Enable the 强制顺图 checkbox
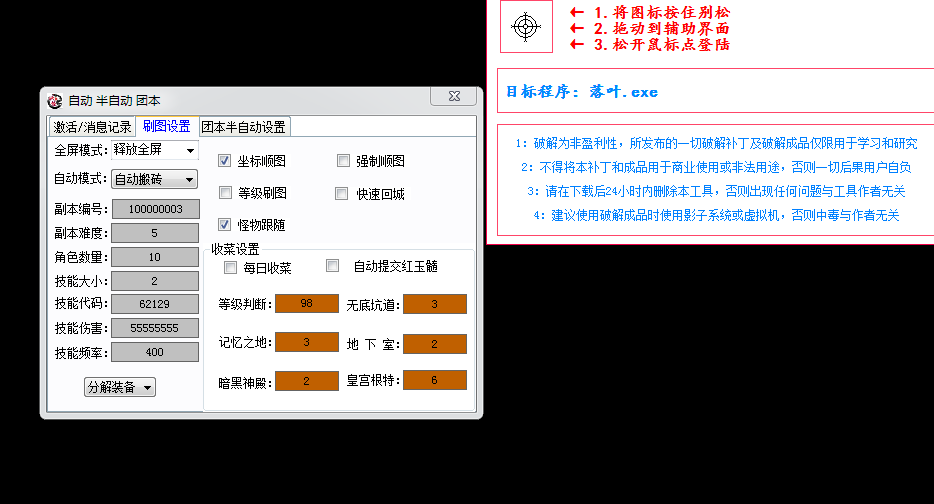 tap(343, 161)
